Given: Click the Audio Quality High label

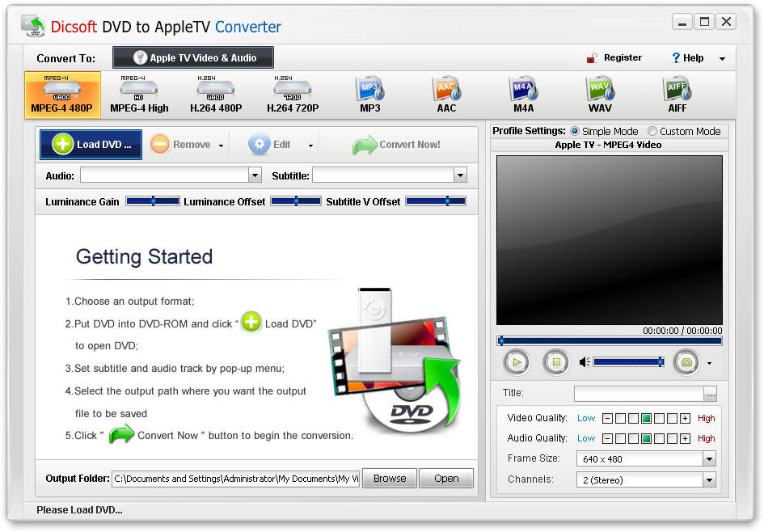Looking at the screenshot, I should pyautogui.click(x=706, y=438).
